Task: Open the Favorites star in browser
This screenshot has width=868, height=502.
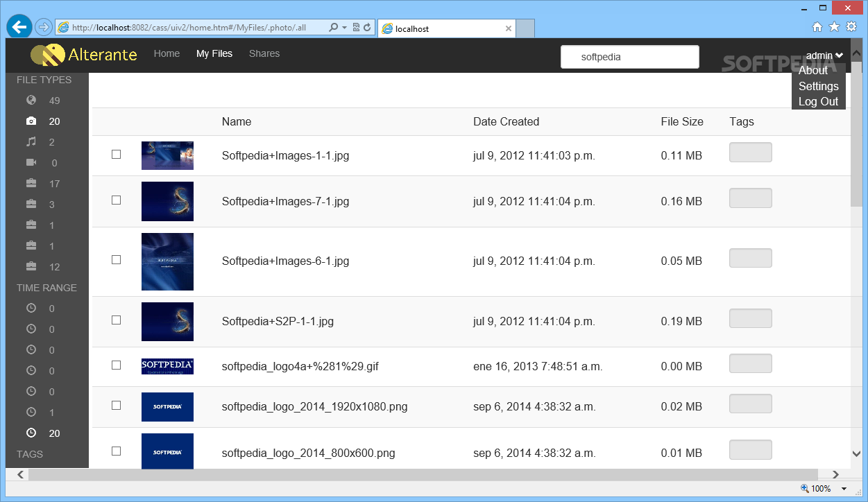Action: tap(834, 27)
